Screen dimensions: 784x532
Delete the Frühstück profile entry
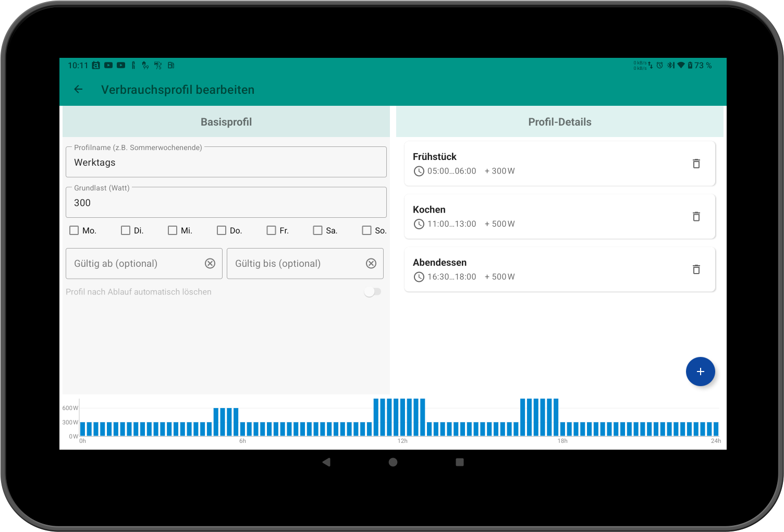pos(696,164)
